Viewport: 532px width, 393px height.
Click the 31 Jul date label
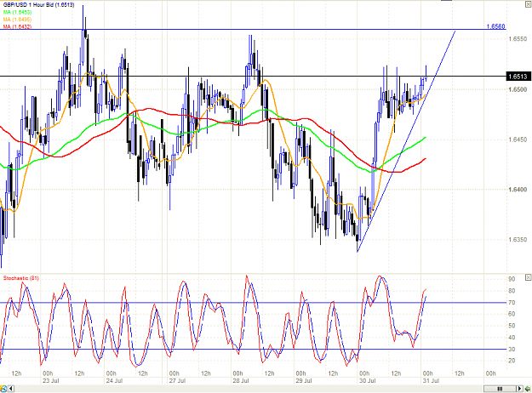[x=431, y=381]
